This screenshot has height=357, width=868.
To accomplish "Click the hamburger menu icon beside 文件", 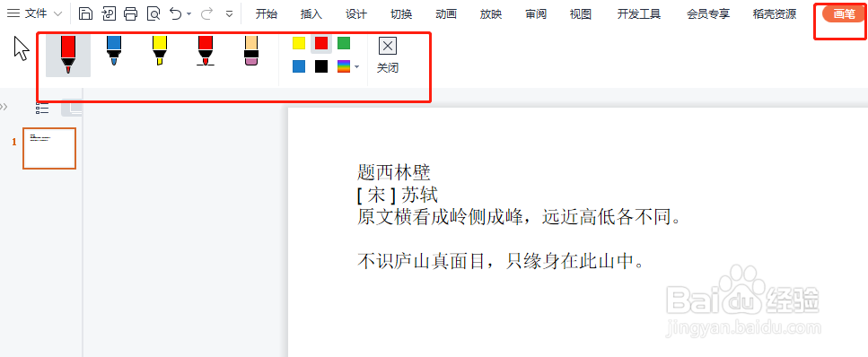I will [x=13, y=13].
